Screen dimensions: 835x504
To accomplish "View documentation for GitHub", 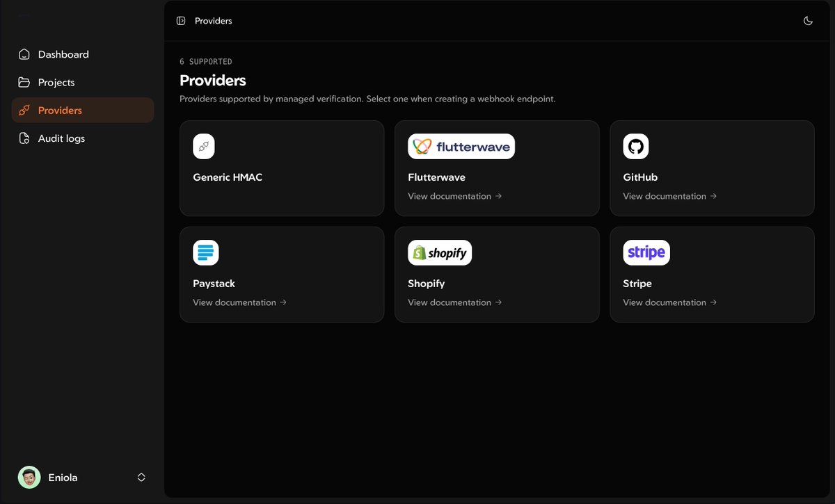I will 670,196.
